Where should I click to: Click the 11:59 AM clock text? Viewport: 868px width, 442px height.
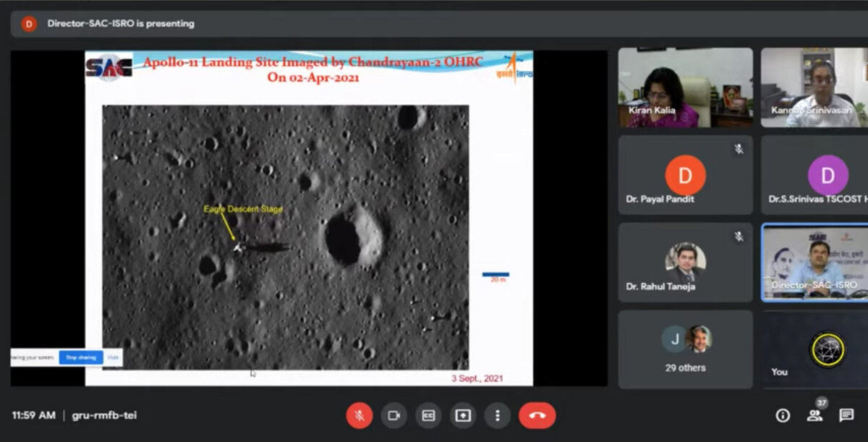pyautogui.click(x=33, y=415)
